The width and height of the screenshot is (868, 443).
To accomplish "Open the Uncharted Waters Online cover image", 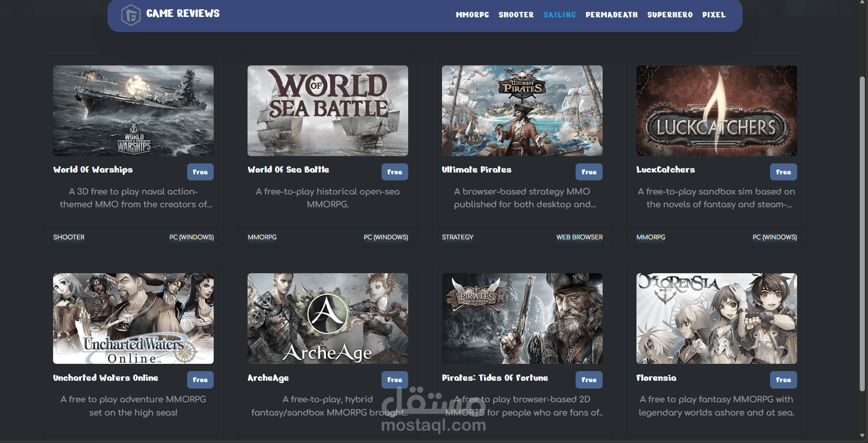I will coord(133,319).
